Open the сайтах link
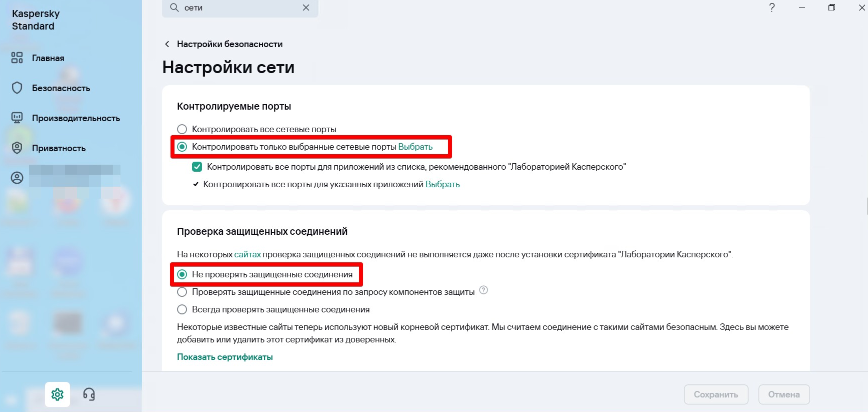Image resolution: width=868 pixels, height=412 pixels. point(247,254)
